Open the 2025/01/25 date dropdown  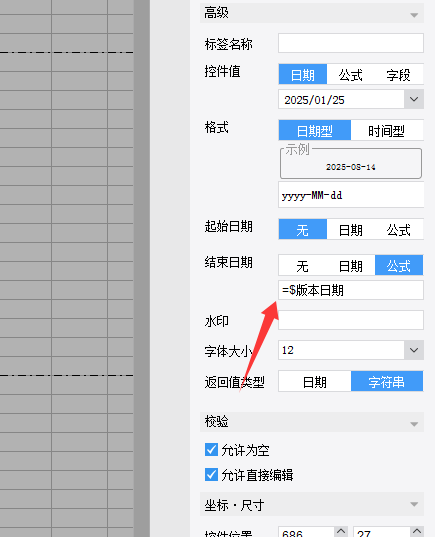pos(414,99)
